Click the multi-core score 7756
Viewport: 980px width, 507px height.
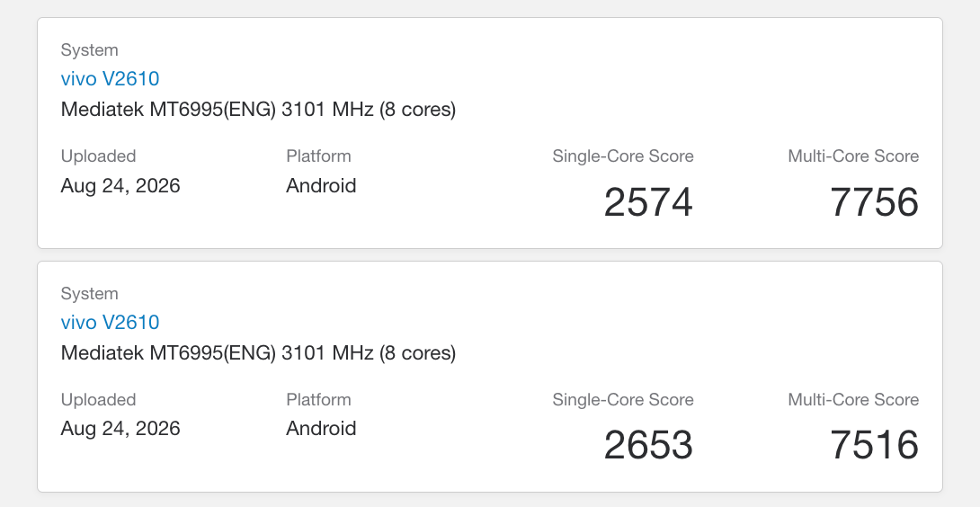(874, 202)
